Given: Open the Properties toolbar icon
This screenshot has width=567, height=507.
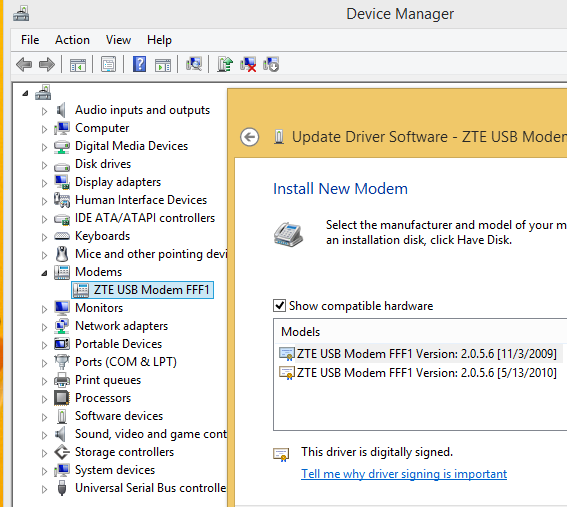Looking at the screenshot, I should tap(108, 65).
